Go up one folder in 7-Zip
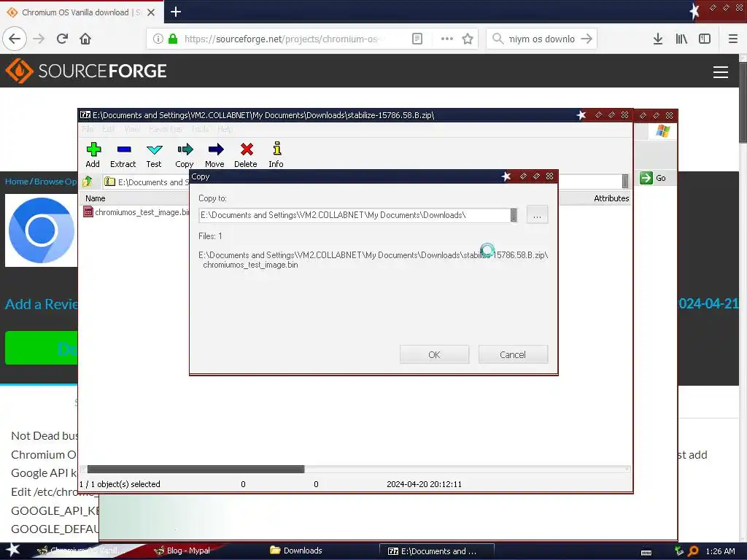 [x=88, y=182]
